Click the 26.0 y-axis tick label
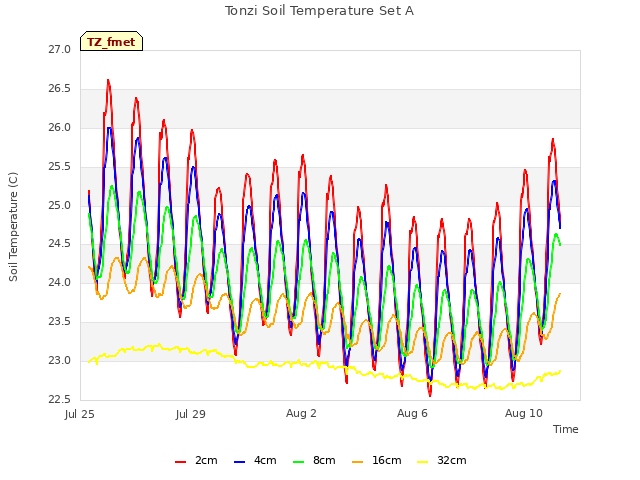640x480 pixels. point(60,128)
